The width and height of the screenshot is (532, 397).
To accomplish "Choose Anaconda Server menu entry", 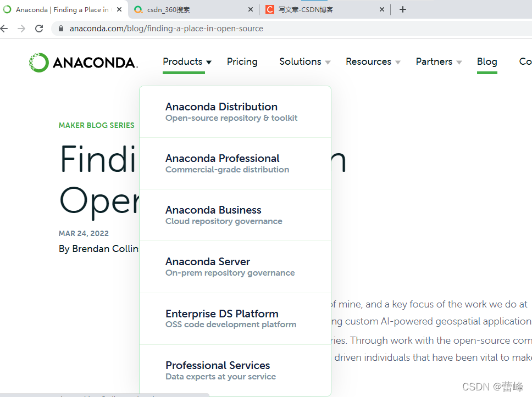I will click(x=235, y=267).
